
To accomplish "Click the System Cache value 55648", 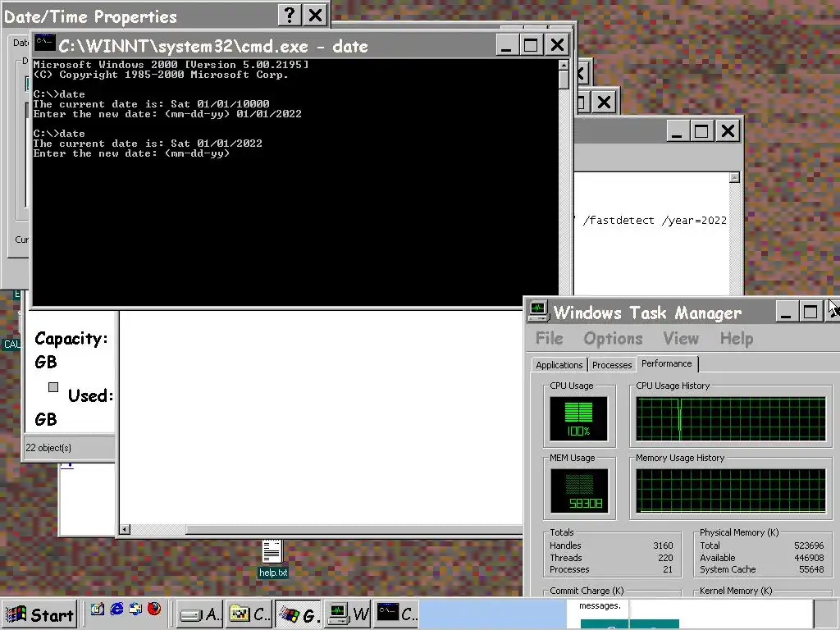I will click(811, 569).
